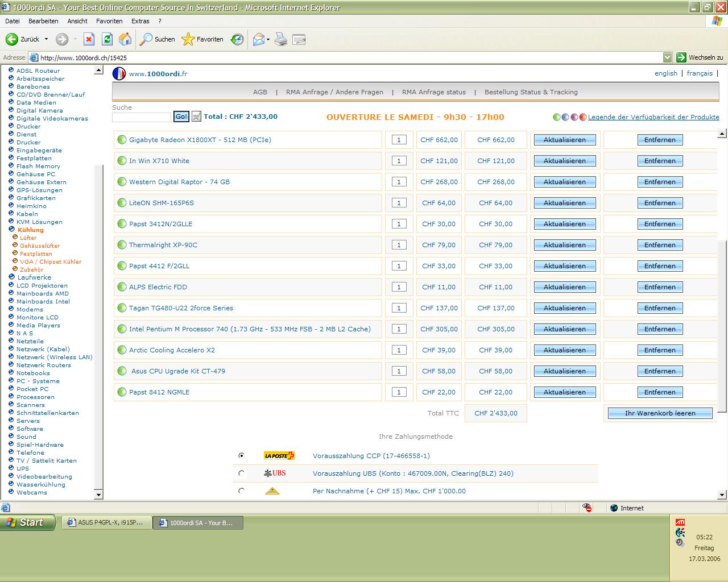This screenshot has width=728, height=582.
Task: Open the address bar dropdown
Action: [667, 57]
